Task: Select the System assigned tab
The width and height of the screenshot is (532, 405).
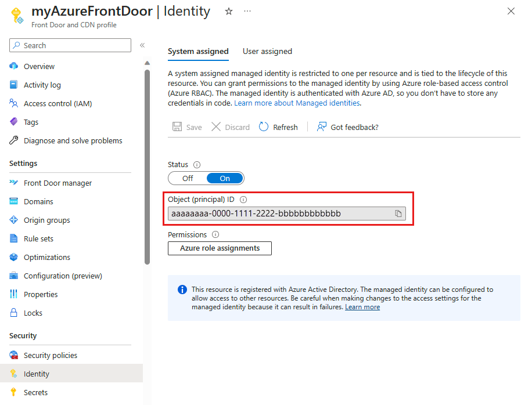Action: point(198,51)
